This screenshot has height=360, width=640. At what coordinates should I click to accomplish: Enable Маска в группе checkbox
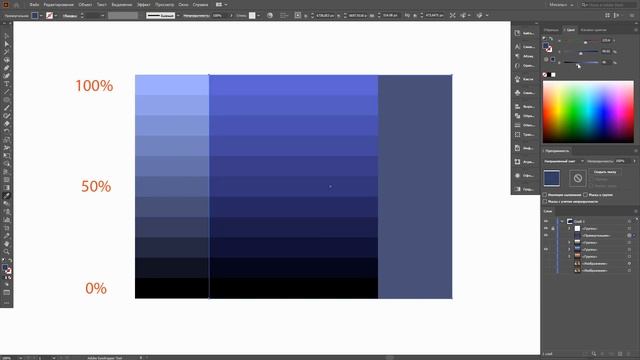[585, 195]
